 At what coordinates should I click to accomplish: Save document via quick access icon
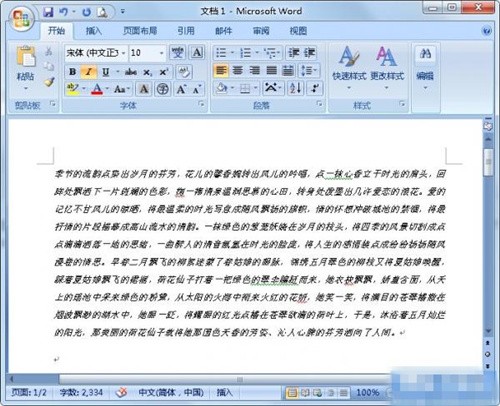48,12
